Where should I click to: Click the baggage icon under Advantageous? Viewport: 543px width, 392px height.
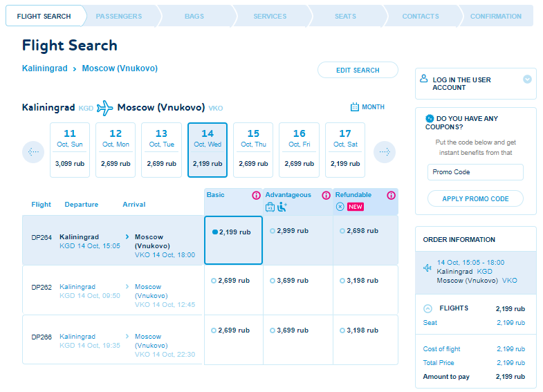(x=270, y=207)
